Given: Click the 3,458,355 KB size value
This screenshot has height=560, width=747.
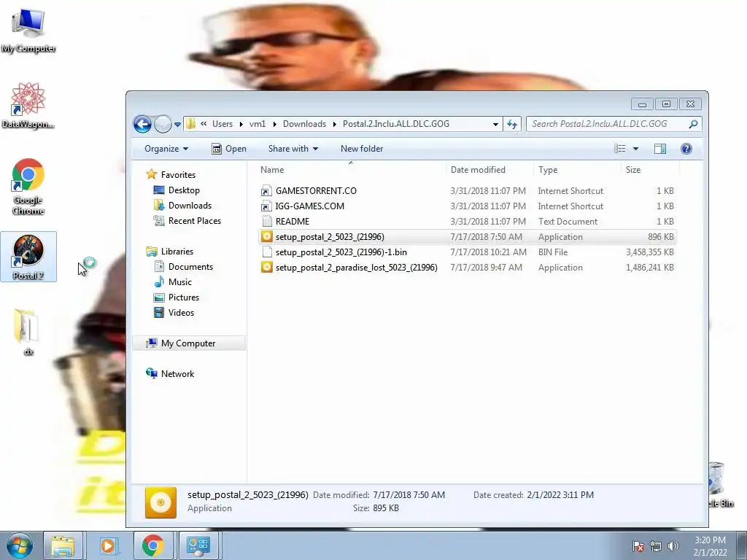Looking at the screenshot, I should click(650, 252).
